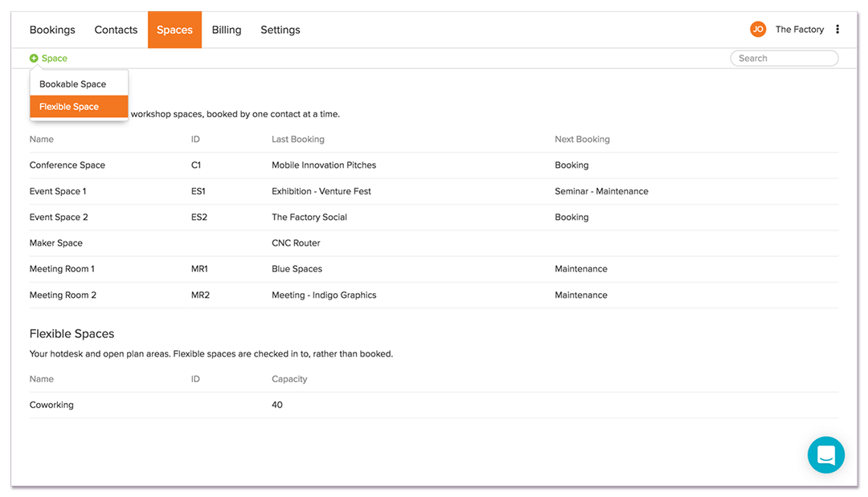Select Bookable Space from dropdown
Image resolution: width=868 pixels, height=497 pixels.
point(73,84)
